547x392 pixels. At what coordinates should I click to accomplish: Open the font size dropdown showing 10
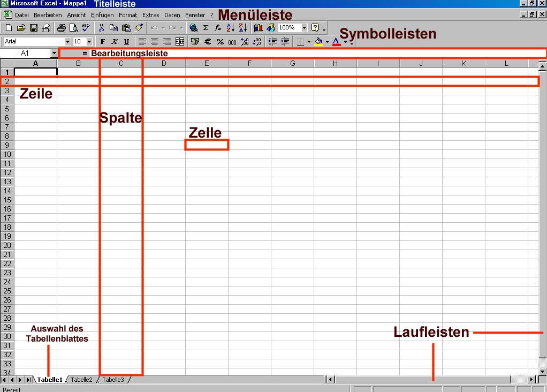[x=89, y=42]
